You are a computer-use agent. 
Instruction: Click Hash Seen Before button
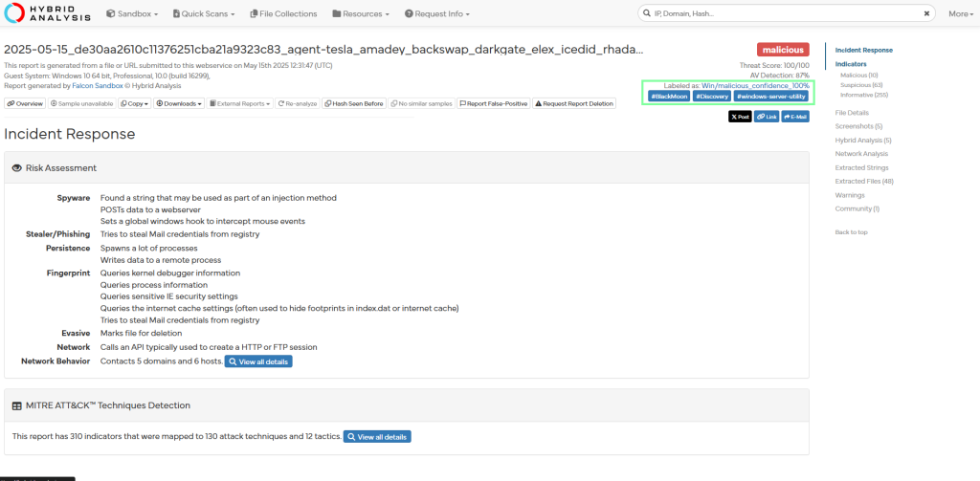pos(354,103)
